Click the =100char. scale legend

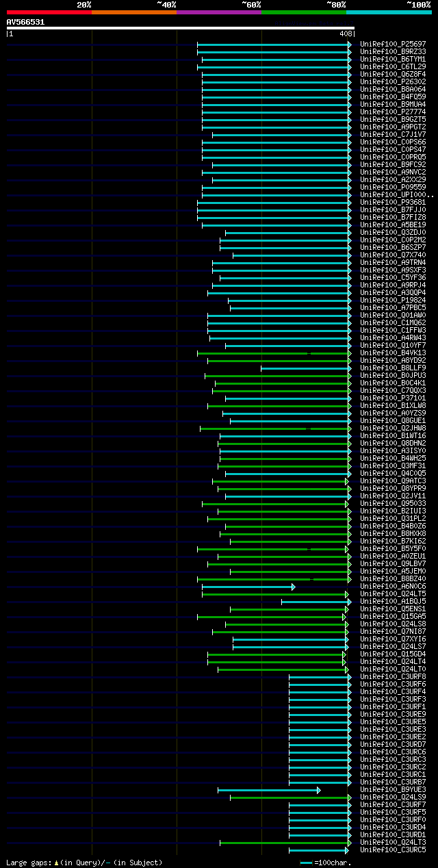pyautogui.click(x=326, y=863)
